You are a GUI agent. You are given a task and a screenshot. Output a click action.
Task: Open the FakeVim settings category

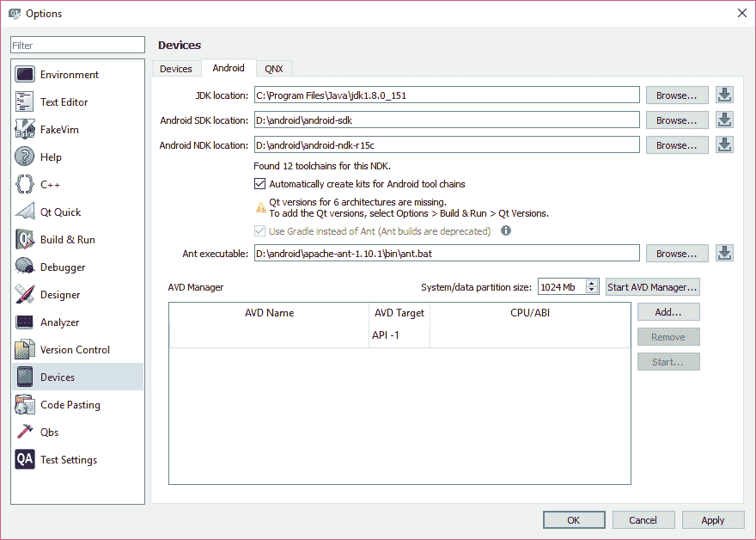pyautogui.click(x=64, y=130)
